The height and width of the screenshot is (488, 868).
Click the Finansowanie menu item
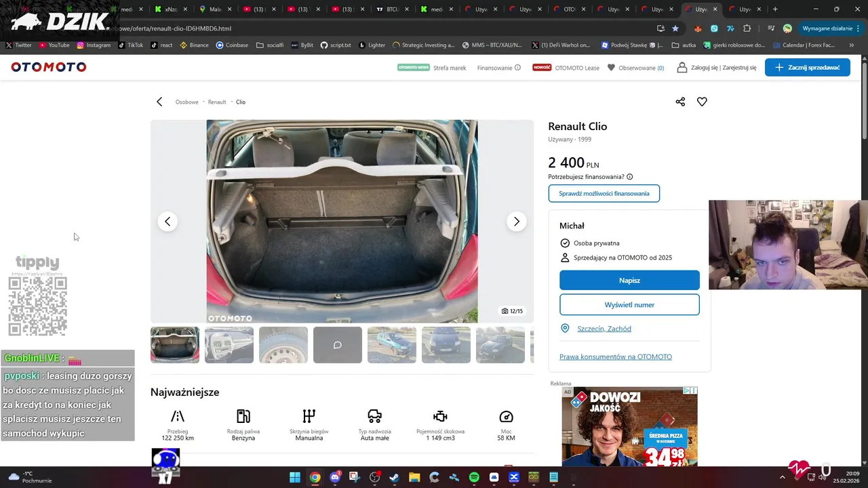[x=494, y=67]
